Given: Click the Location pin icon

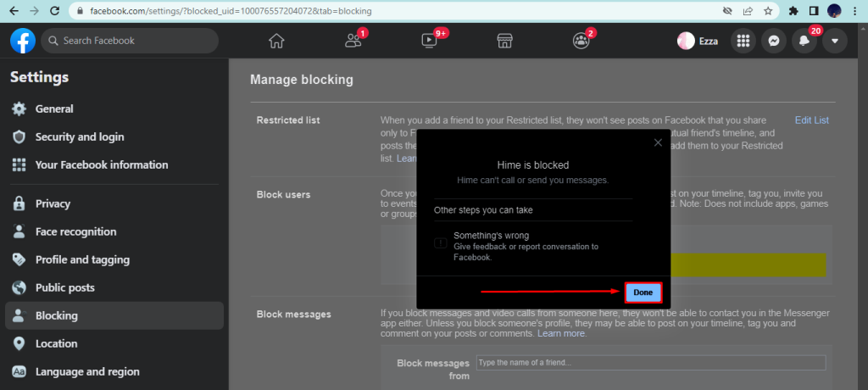Looking at the screenshot, I should coord(19,343).
